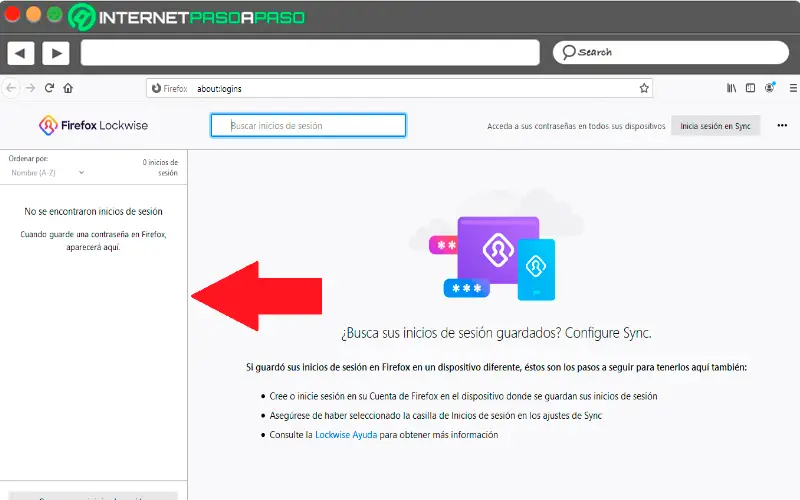This screenshot has height=500, width=800.
Task: Click the Search box in outer frame
Action: pyautogui.click(x=670, y=53)
